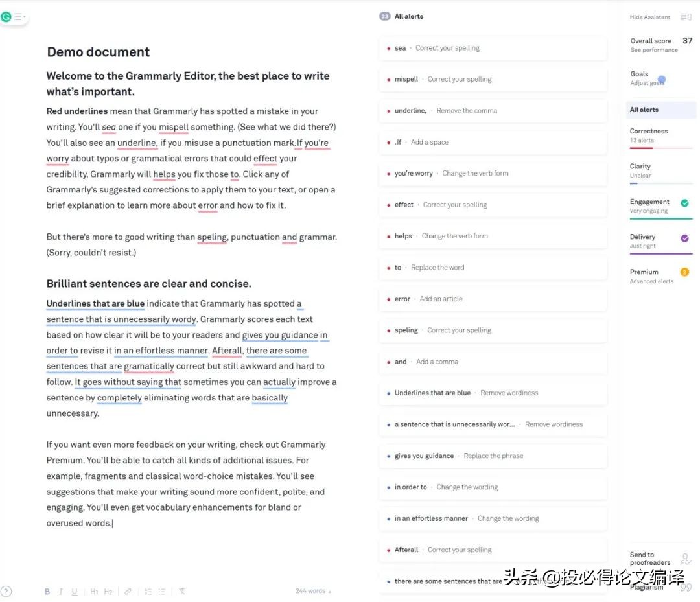The height and width of the screenshot is (602, 700).
Task: Click heading 'Brilliant sentences are clear and concise.'
Action: click(148, 284)
